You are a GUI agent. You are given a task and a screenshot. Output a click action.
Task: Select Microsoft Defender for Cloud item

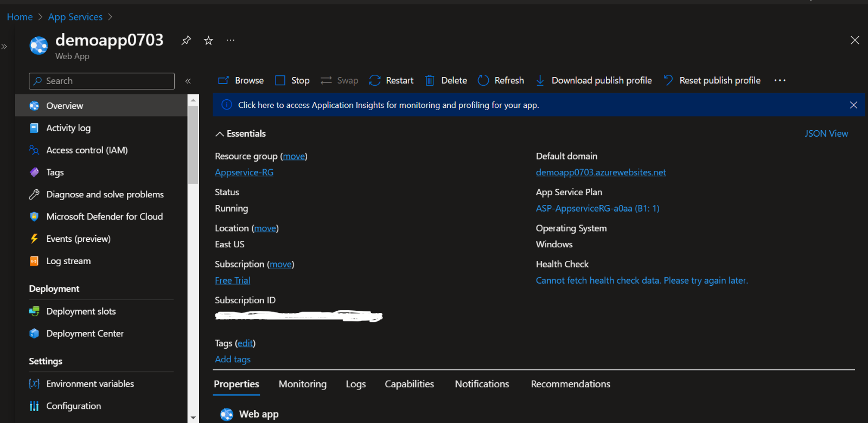click(x=101, y=217)
